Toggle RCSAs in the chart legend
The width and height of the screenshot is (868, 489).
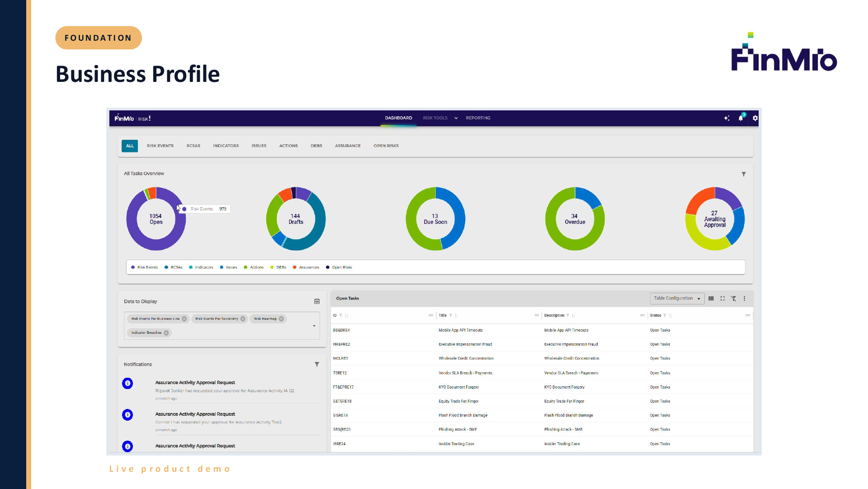(x=173, y=267)
